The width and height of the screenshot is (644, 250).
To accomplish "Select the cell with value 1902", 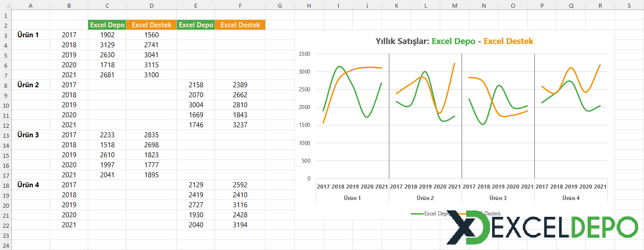I will [x=107, y=35].
